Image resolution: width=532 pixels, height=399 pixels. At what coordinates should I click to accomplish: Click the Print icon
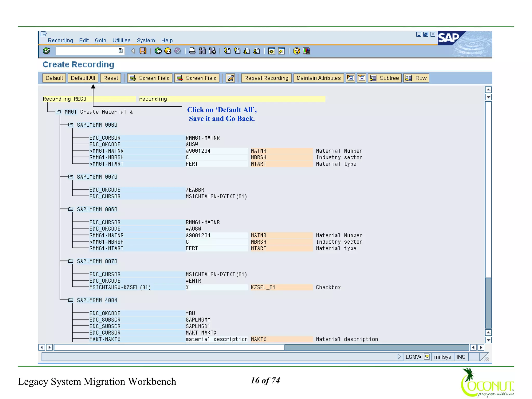point(192,51)
